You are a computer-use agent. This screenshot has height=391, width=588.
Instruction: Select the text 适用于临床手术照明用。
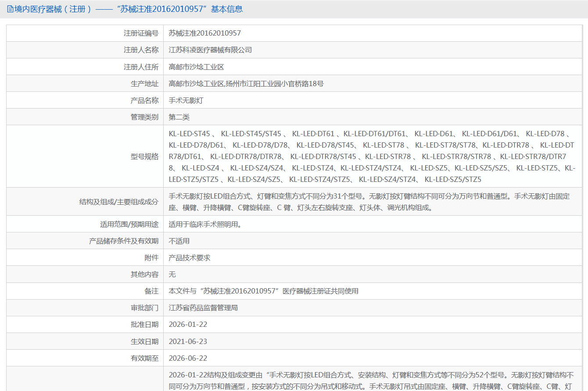(205, 224)
